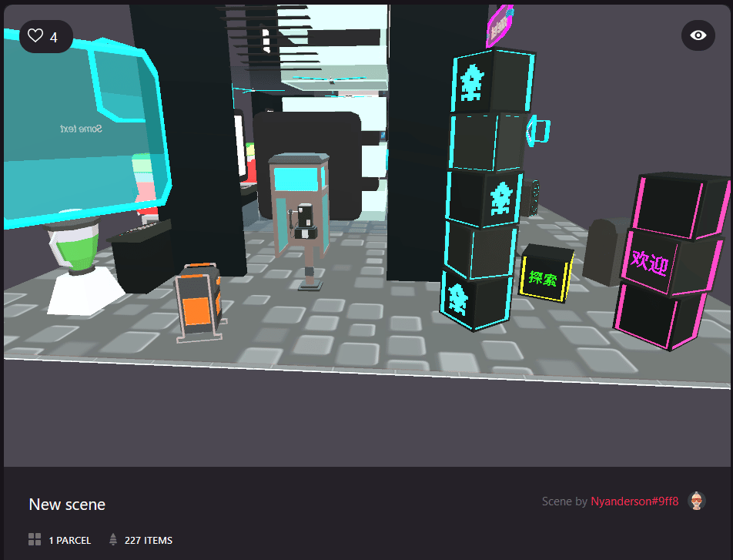This screenshot has width=733, height=560.
Task: Click the orange sandwich board sign
Action: 199,301
